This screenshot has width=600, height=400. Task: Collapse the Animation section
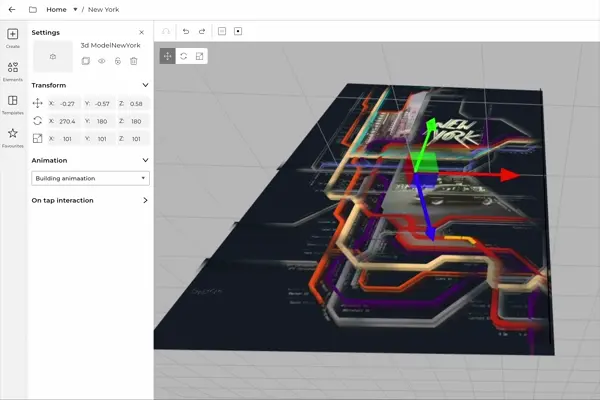point(145,160)
